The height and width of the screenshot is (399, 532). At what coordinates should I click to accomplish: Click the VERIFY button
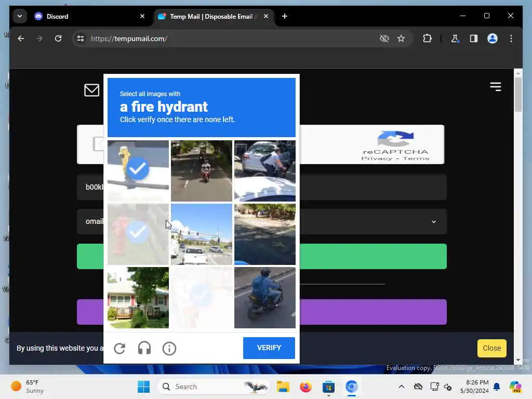[x=269, y=348]
